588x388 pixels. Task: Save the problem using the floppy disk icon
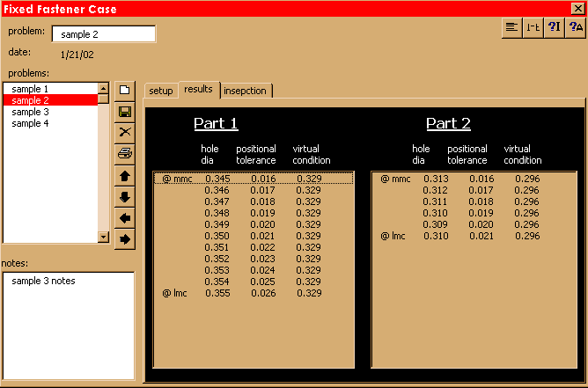click(x=124, y=112)
